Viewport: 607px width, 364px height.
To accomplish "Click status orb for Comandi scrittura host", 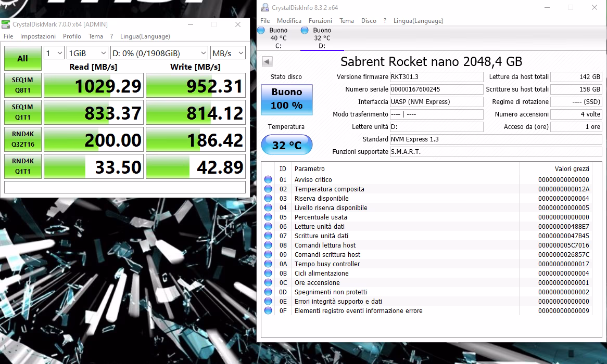I will coord(268,254).
